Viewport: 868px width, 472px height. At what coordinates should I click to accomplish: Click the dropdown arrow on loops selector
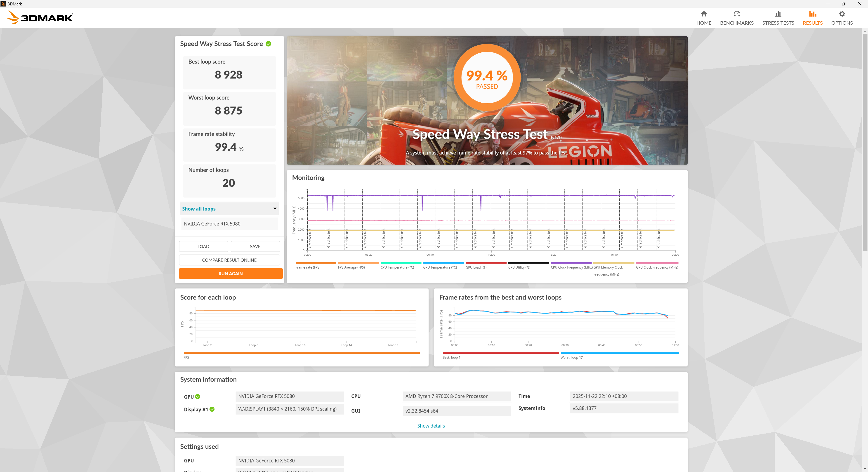tap(275, 209)
